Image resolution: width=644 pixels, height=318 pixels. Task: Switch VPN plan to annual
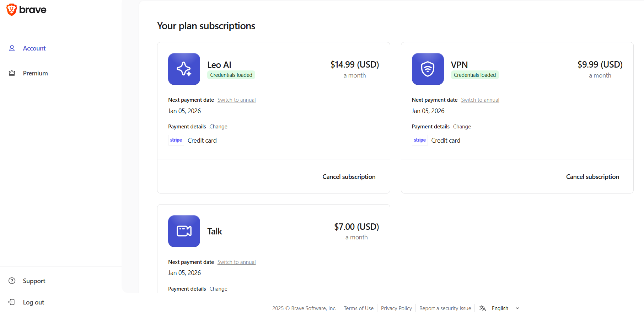tap(480, 100)
